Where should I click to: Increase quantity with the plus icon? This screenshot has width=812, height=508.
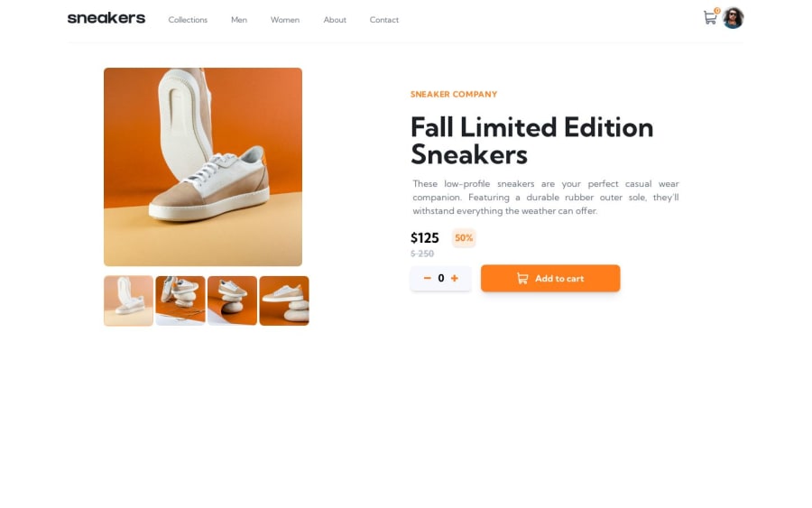454,278
